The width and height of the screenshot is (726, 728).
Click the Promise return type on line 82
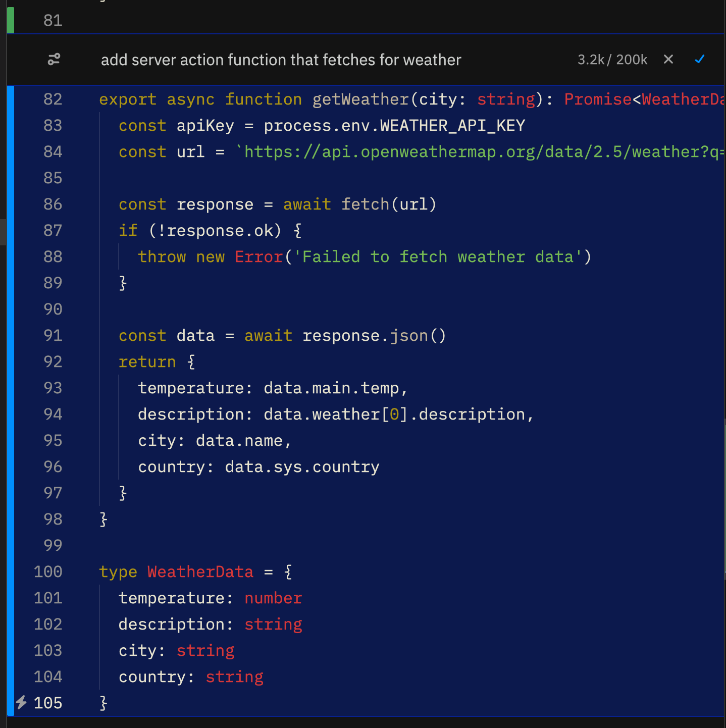[x=598, y=99]
